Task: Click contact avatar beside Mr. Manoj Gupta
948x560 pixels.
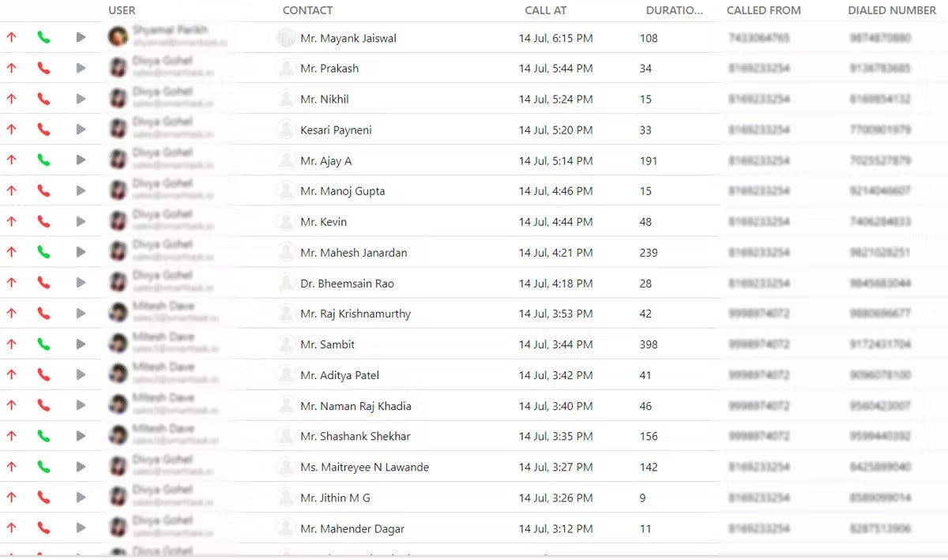Action: (x=286, y=190)
